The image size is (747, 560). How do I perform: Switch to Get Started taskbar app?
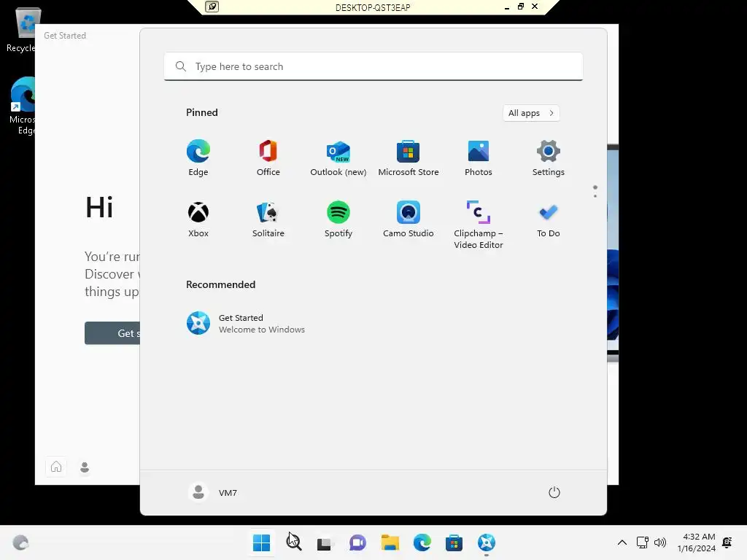[487, 542]
